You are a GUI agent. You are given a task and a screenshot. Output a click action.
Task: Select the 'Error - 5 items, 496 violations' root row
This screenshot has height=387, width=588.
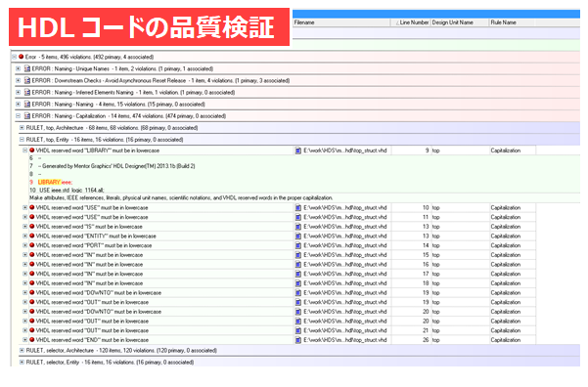point(295,57)
